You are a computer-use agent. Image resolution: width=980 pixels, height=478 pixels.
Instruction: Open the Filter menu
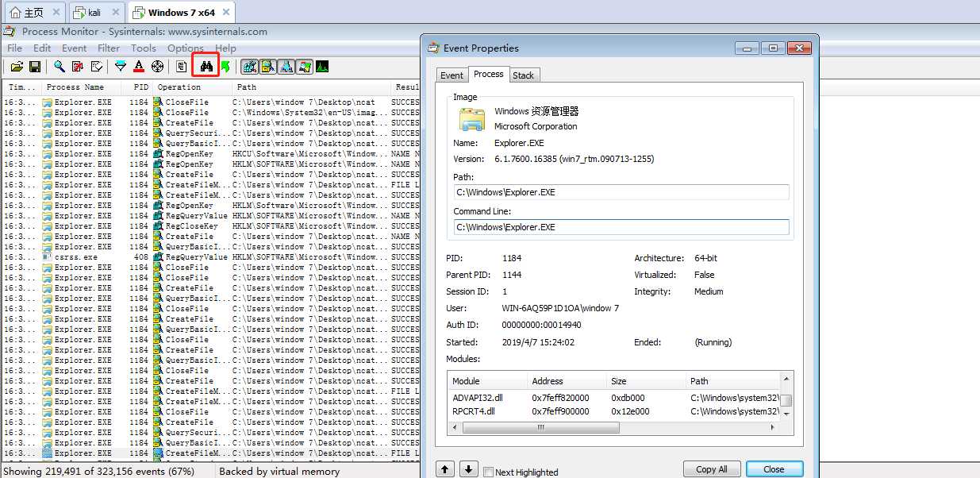click(109, 48)
